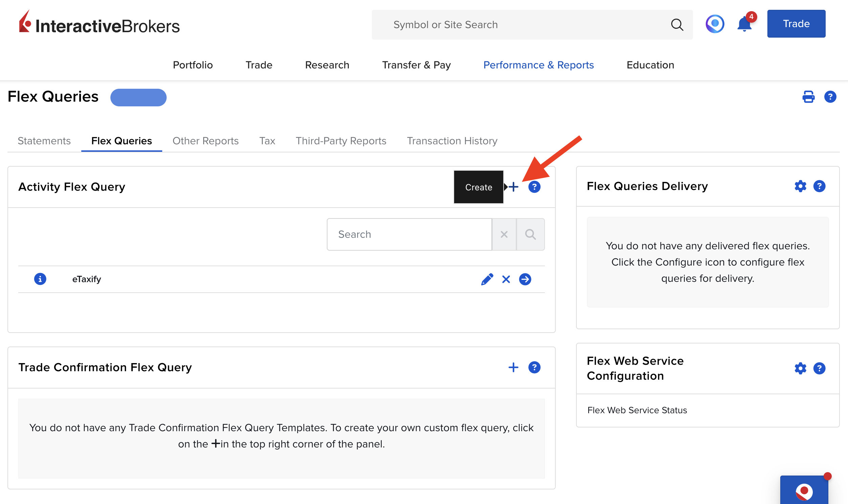Open the Portfolio menu
This screenshot has height=504, width=848.
pos(193,65)
